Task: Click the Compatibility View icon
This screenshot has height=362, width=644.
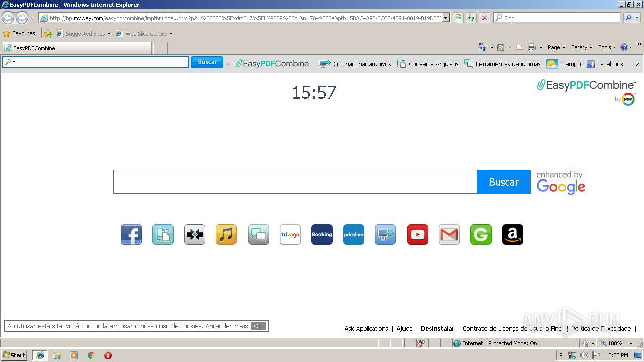Action: coord(458,18)
